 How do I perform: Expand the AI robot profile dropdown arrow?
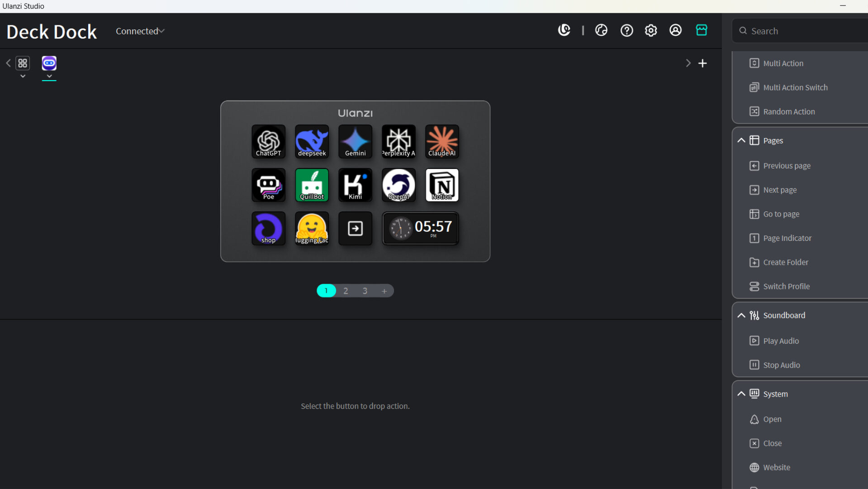click(x=49, y=77)
